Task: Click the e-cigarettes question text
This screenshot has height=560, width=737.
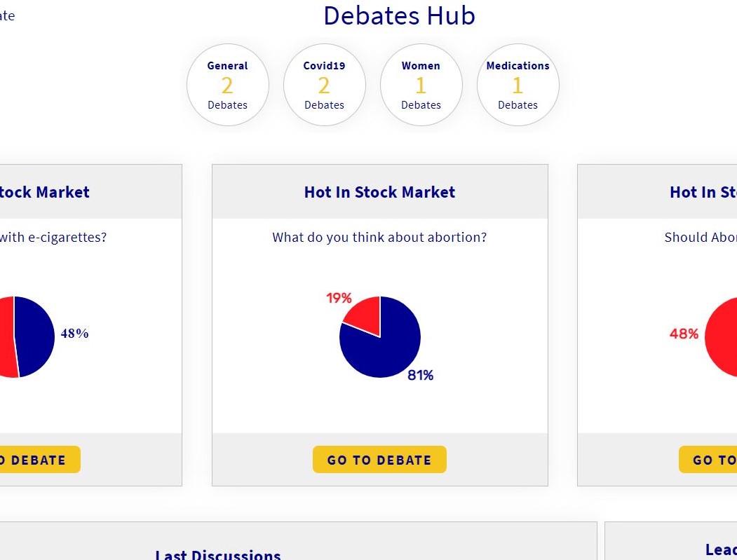Action: [53, 238]
